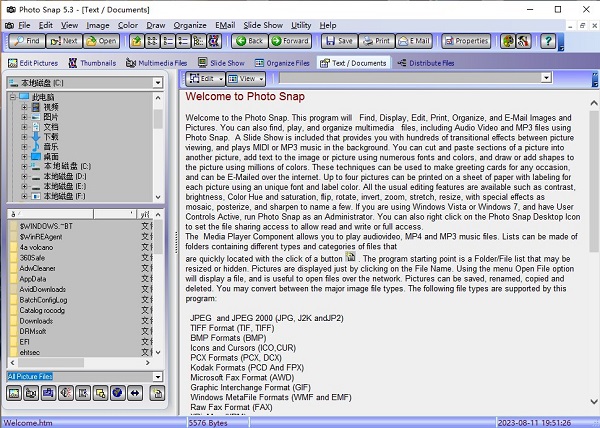Click the yellow shapes filter icon
The image size is (600, 428).
coord(100,393)
